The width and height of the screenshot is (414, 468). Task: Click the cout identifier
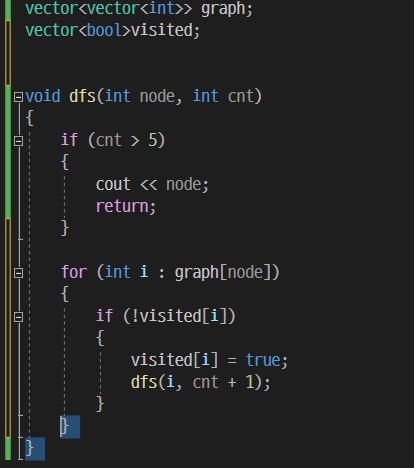[x=113, y=184]
